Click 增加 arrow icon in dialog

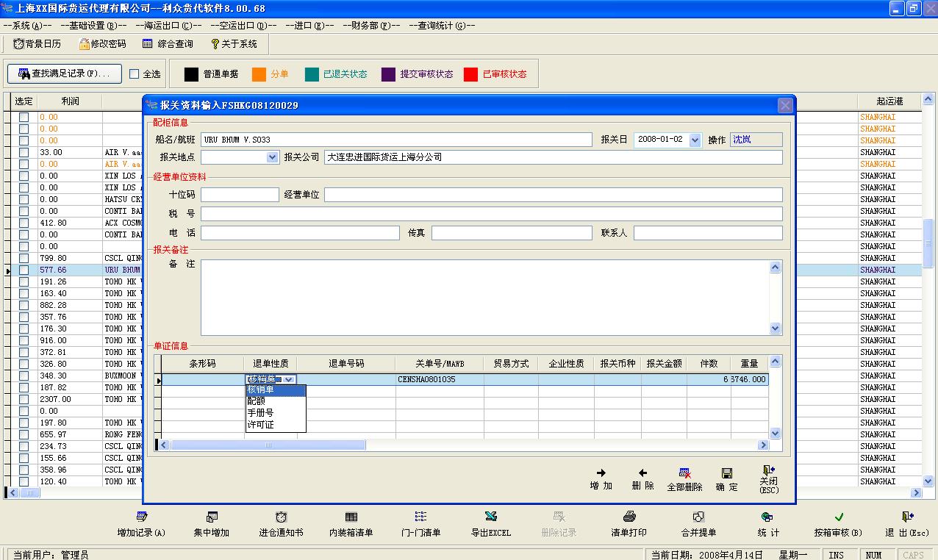(601, 473)
